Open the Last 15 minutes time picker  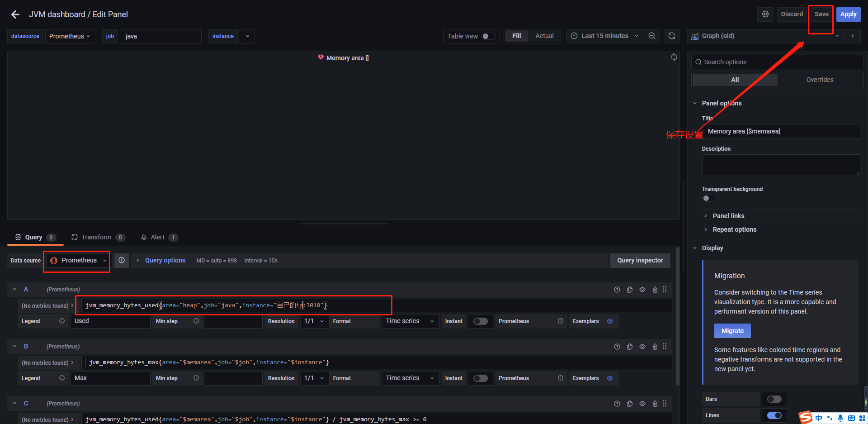pos(605,36)
